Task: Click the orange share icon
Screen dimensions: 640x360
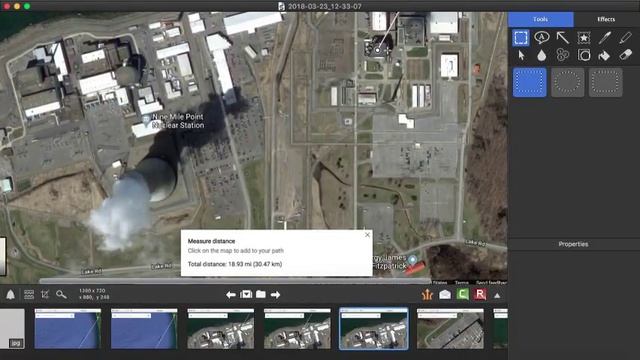Action: [x=427, y=294]
